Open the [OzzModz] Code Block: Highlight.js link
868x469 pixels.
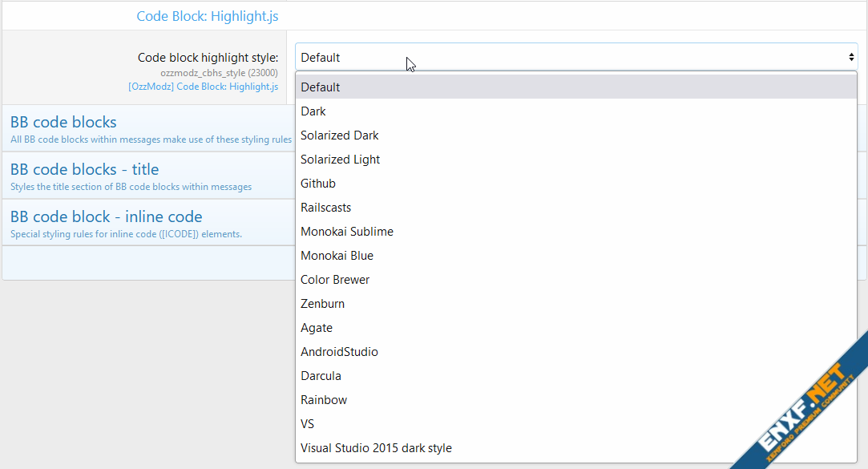click(x=203, y=87)
